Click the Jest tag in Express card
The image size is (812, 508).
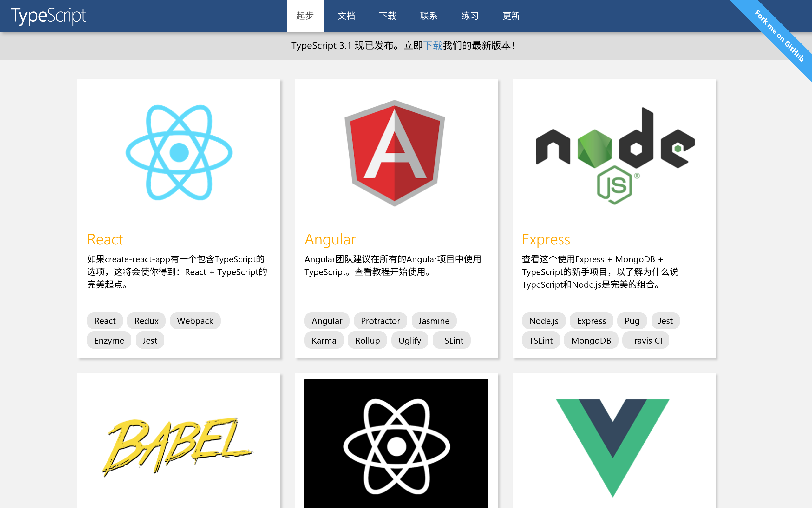(665, 321)
